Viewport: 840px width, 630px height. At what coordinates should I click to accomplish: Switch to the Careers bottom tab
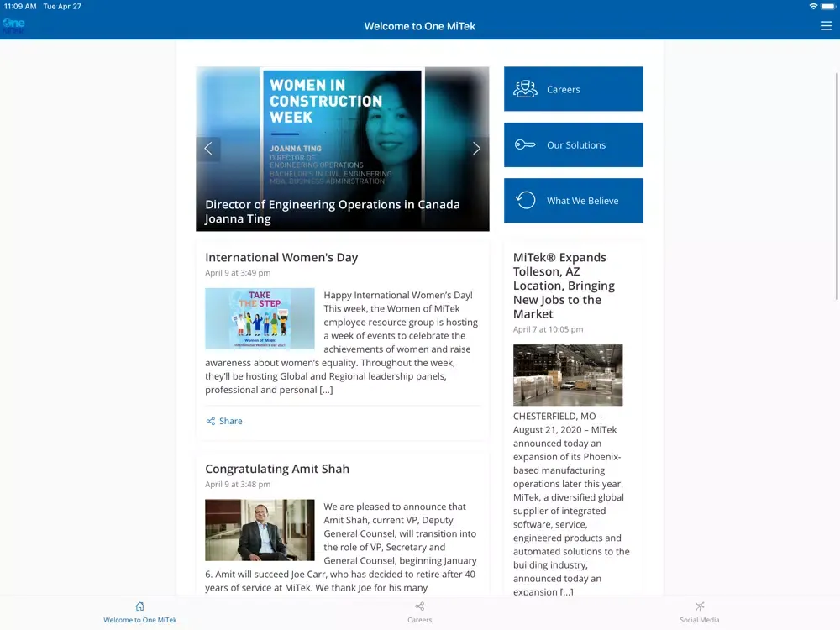tap(419, 613)
